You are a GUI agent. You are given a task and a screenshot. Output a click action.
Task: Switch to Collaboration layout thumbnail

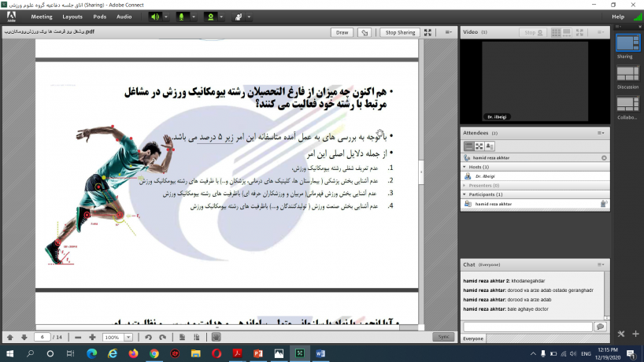coord(627,104)
